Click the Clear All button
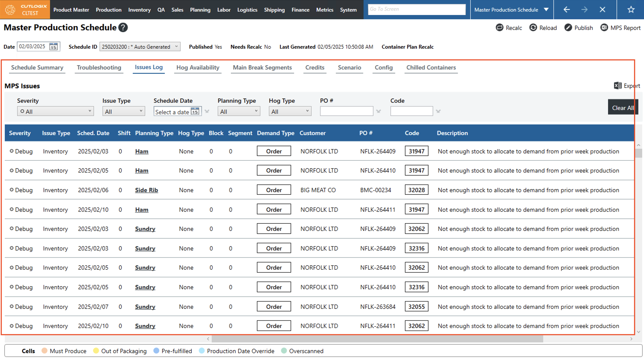 622,108
